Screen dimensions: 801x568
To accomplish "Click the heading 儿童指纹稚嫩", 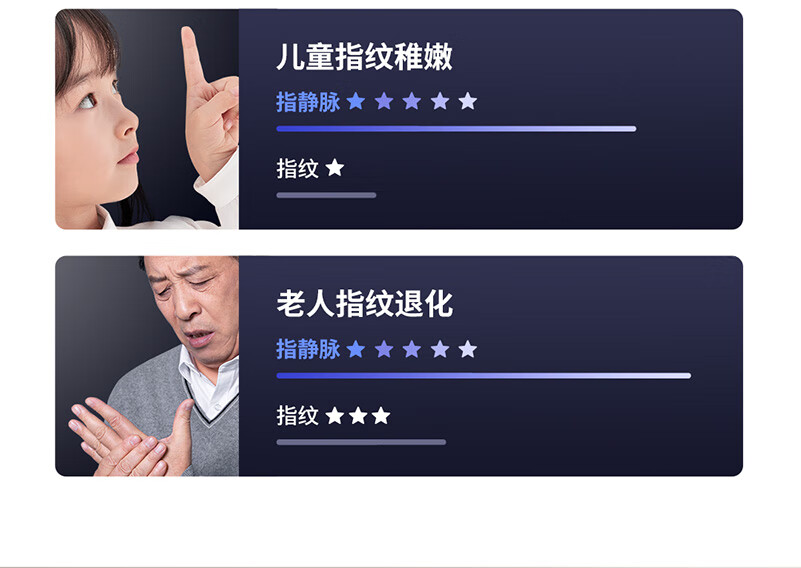I will [x=364, y=56].
